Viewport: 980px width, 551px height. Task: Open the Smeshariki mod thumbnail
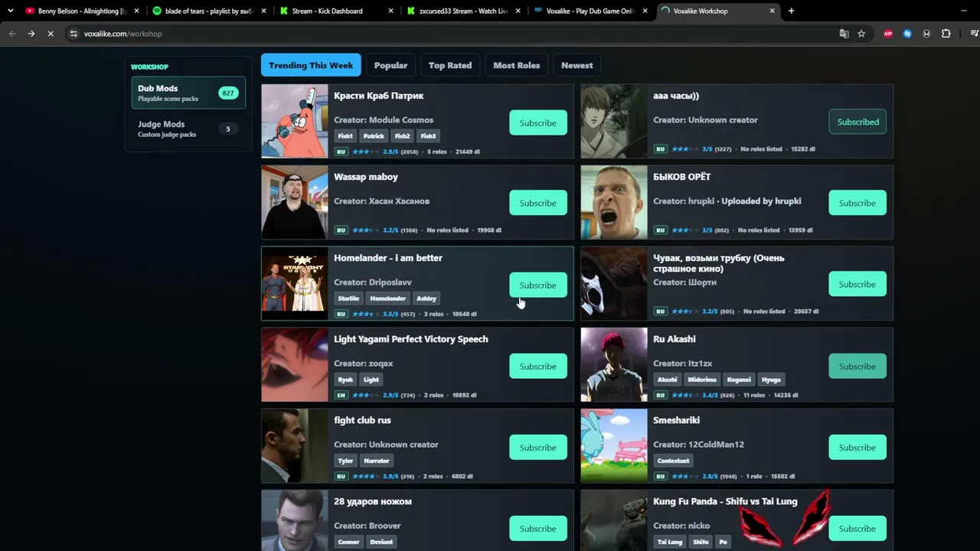[x=614, y=445]
